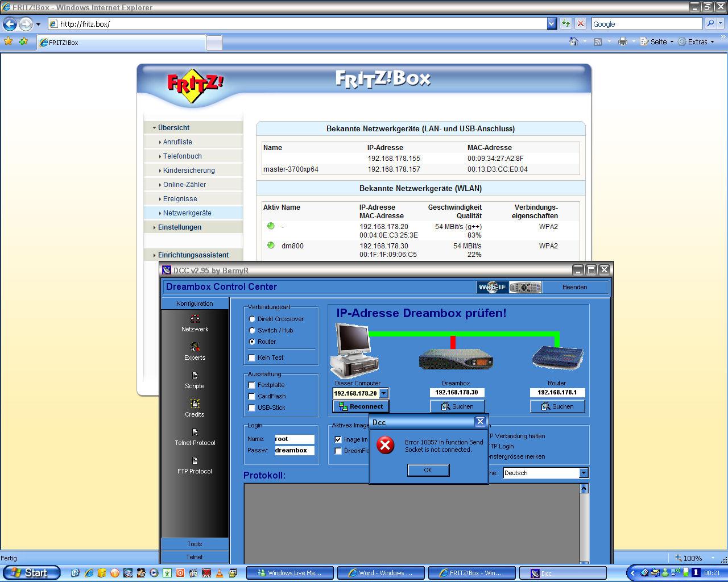Click the remote control icon in DCC header
The image size is (728, 582).
(525, 287)
